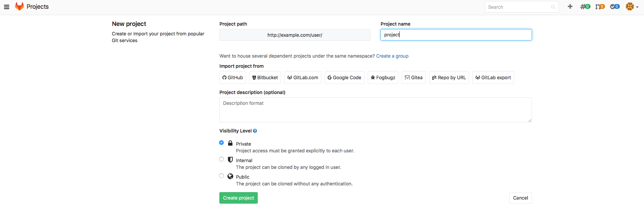
Task: Open the user avatar dropdown
Action: click(x=632, y=6)
